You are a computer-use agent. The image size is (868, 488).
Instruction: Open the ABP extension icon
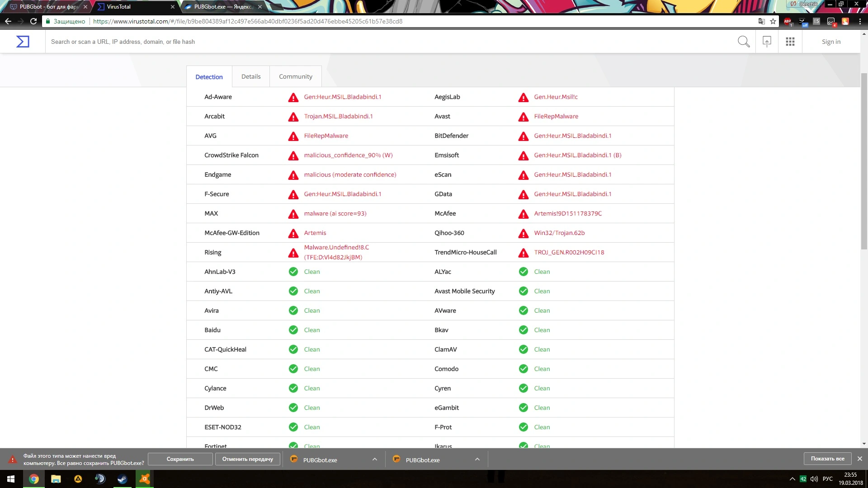788,21
